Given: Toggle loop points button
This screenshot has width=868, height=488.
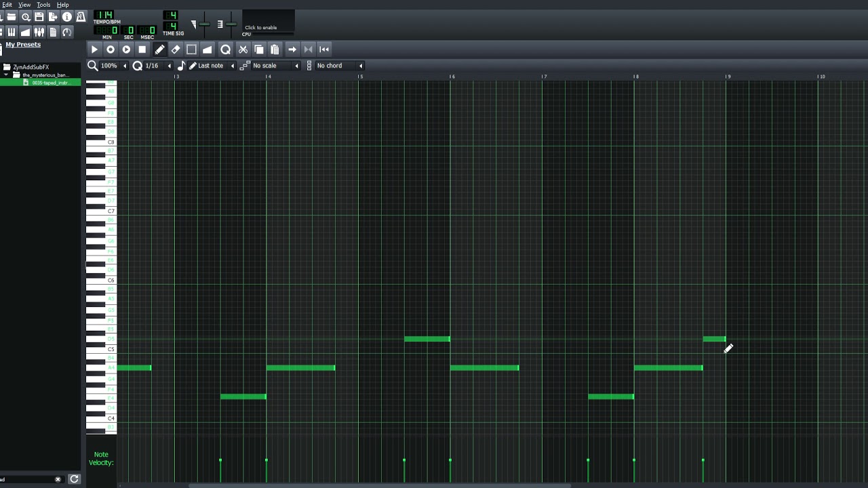Looking at the screenshot, I should point(309,49).
